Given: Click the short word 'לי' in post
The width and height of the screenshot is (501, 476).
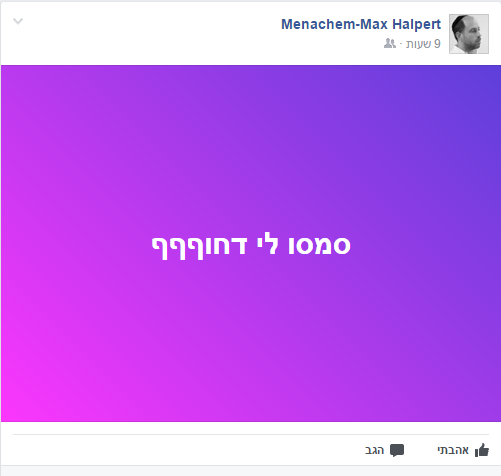Looking at the screenshot, I should pyautogui.click(x=267, y=243).
